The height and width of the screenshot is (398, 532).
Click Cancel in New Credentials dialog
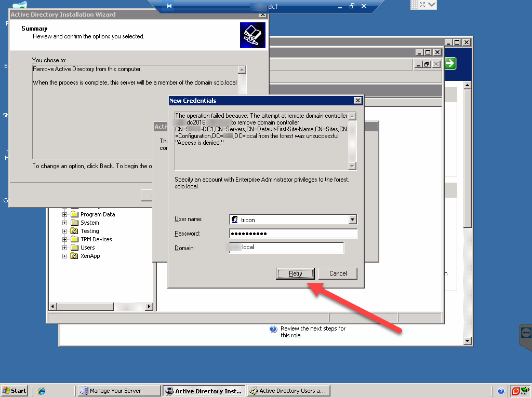pyautogui.click(x=338, y=273)
